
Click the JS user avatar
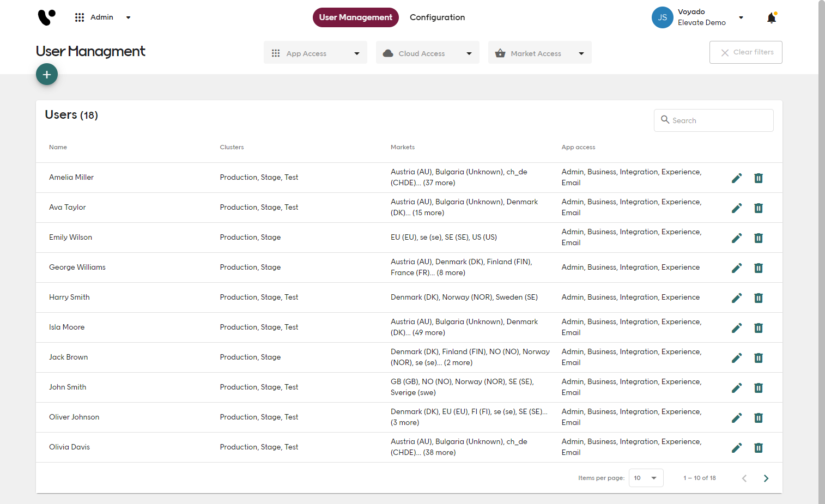pos(663,17)
